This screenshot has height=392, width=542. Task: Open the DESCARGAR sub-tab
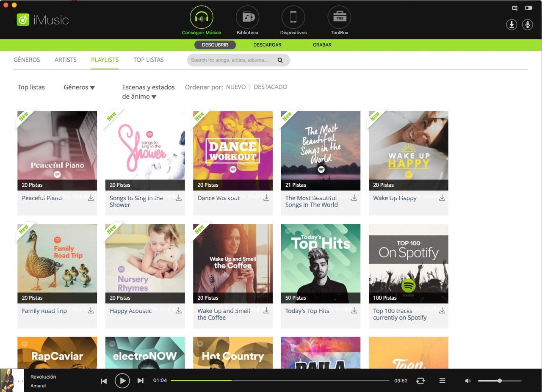pyautogui.click(x=268, y=45)
